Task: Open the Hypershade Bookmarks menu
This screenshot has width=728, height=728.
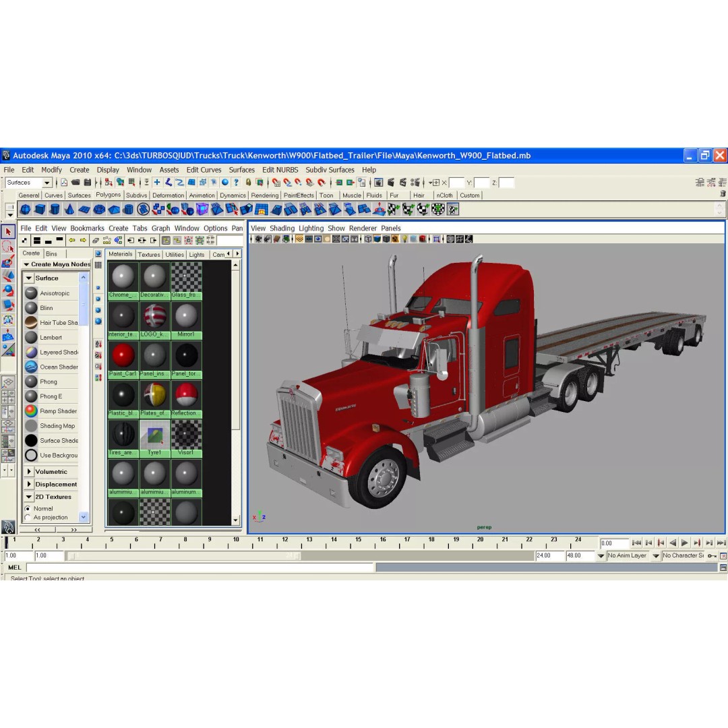Action: 87,229
